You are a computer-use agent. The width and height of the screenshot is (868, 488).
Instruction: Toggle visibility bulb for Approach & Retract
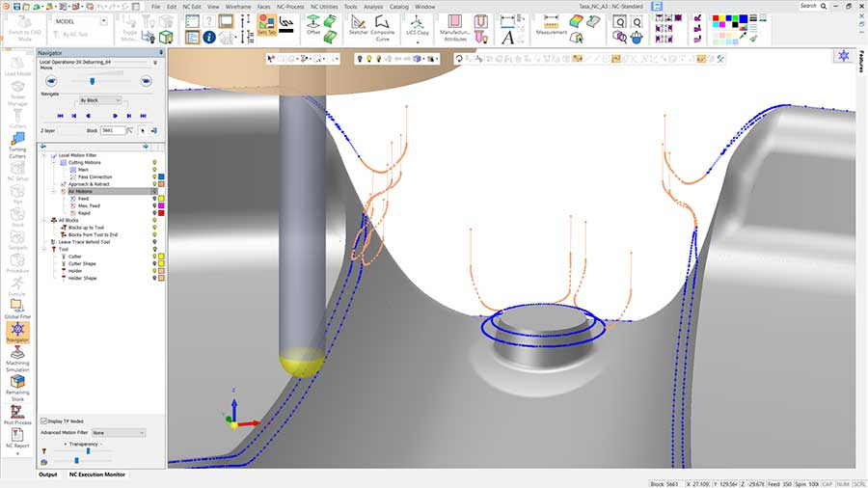pos(154,183)
